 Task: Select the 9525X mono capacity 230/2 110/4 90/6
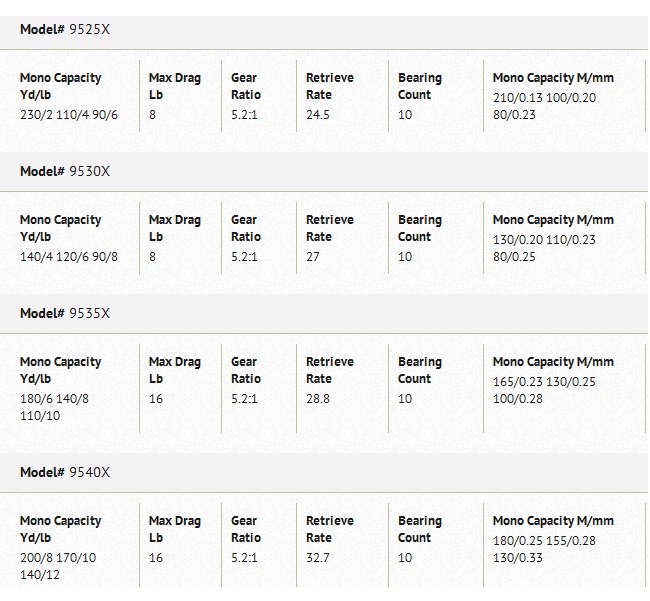click(69, 115)
